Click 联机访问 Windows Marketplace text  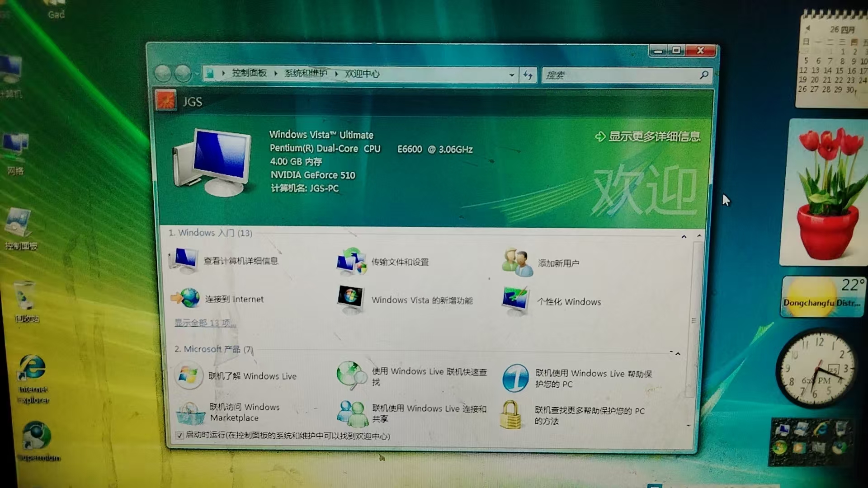pyautogui.click(x=245, y=412)
